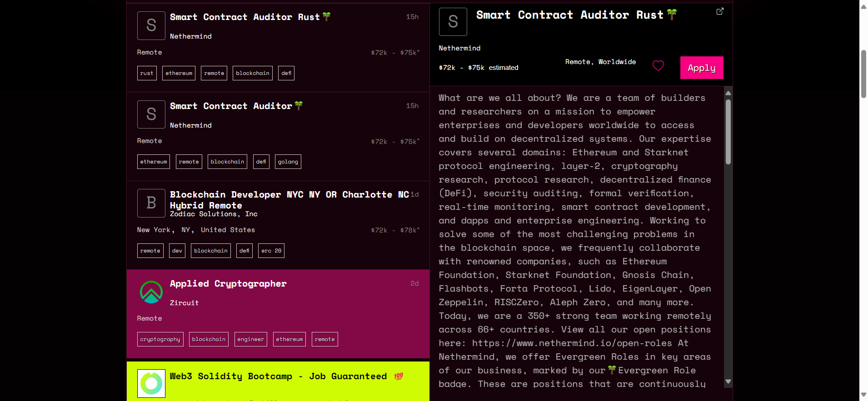Click the Blockchain Developer 'B' avatar
868x401 pixels.
pos(151,203)
